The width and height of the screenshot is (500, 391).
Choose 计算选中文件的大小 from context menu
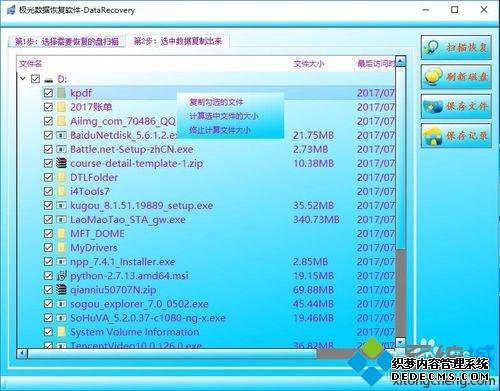tap(224, 116)
